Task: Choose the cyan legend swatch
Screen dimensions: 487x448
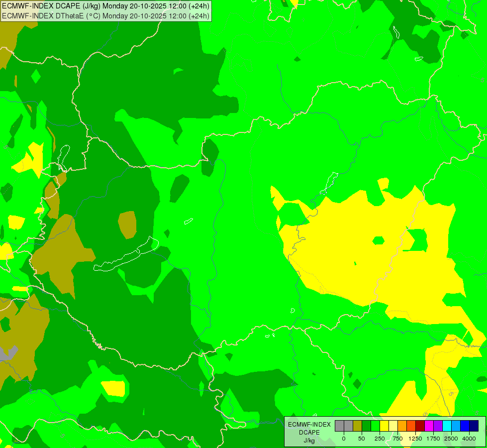Action: click(x=447, y=426)
